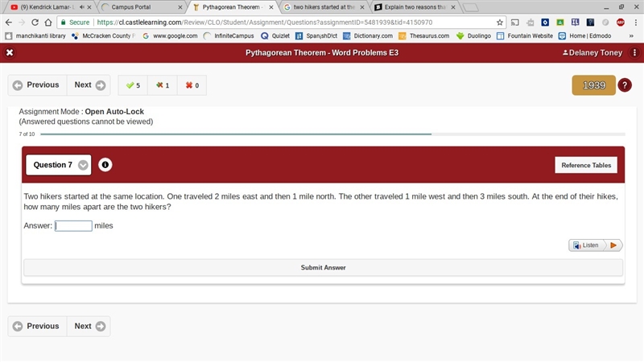Click the Adblock extension icon

click(x=620, y=23)
